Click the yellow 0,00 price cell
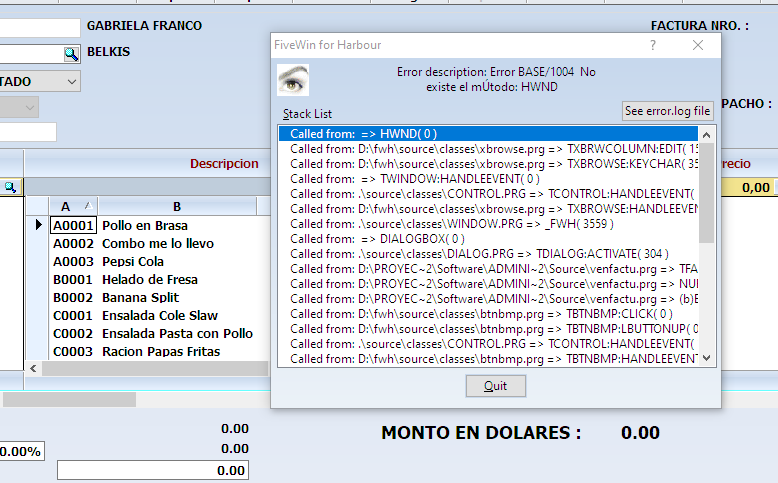 [x=749, y=188]
